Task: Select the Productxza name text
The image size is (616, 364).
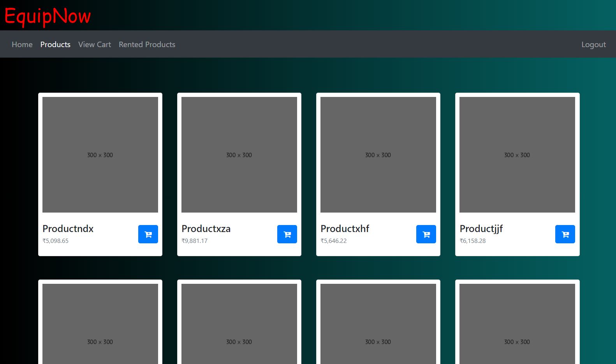Action: pos(206,229)
